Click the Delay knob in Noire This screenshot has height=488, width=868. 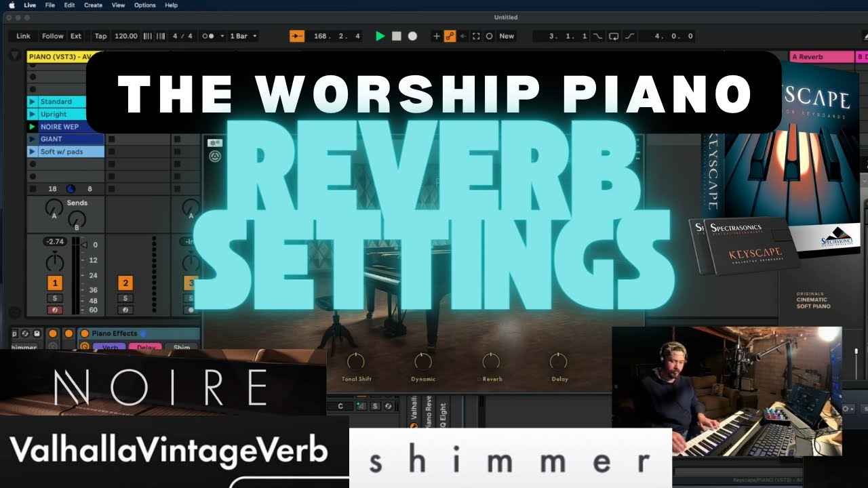coord(559,361)
